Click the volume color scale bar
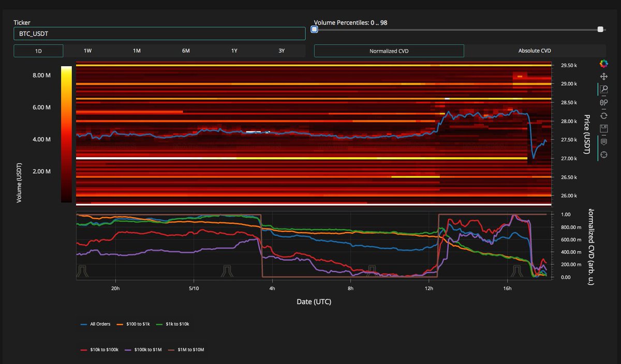621x364 pixels. [x=66, y=134]
